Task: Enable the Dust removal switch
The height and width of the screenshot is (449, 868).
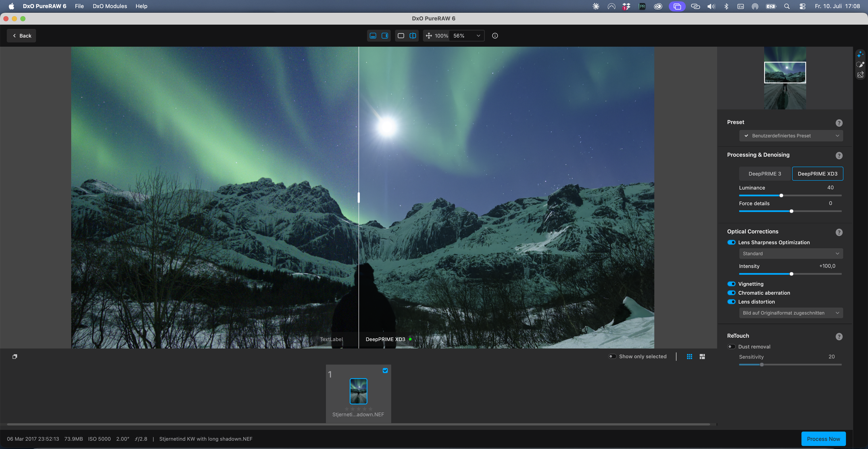Action: (x=731, y=347)
